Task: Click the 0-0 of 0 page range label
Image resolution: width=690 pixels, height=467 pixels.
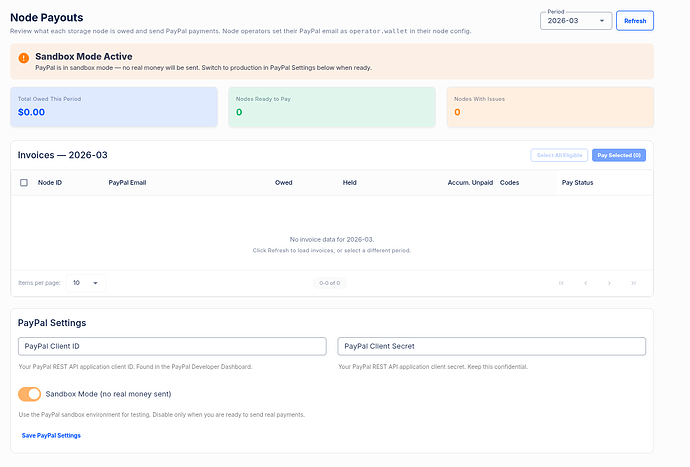Action: (330, 283)
